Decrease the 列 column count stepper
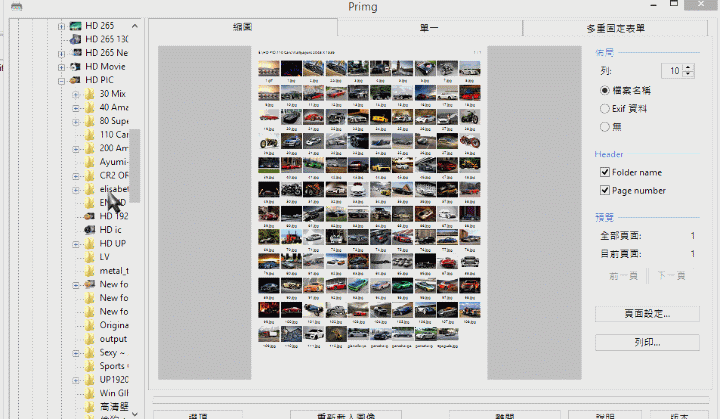Screen dimensions: 720x419 point(688,74)
